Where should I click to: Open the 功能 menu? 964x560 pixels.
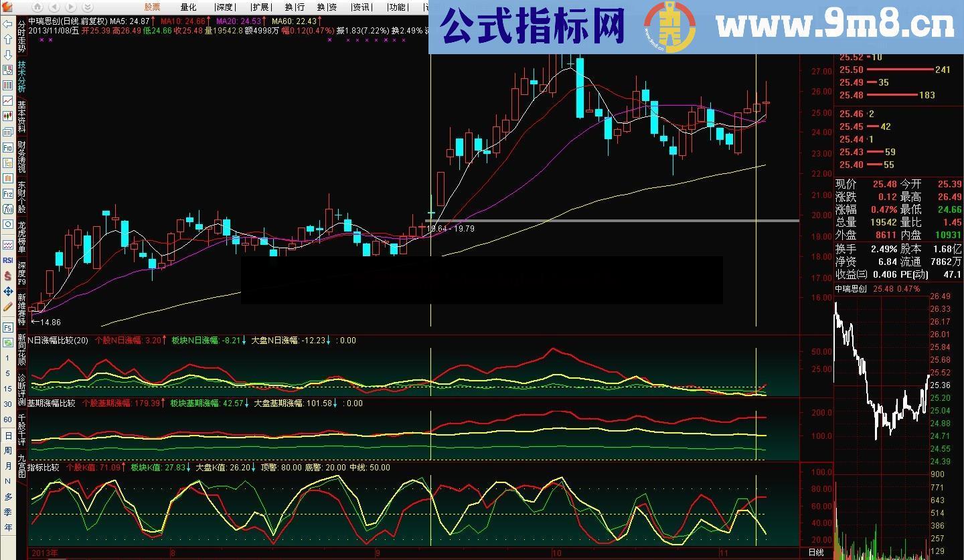coord(397,7)
